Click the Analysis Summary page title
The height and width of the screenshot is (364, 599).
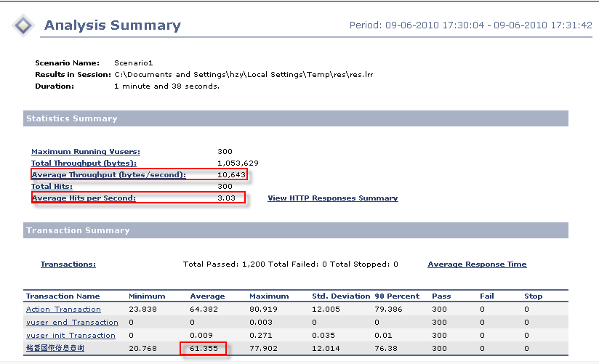click(x=112, y=25)
